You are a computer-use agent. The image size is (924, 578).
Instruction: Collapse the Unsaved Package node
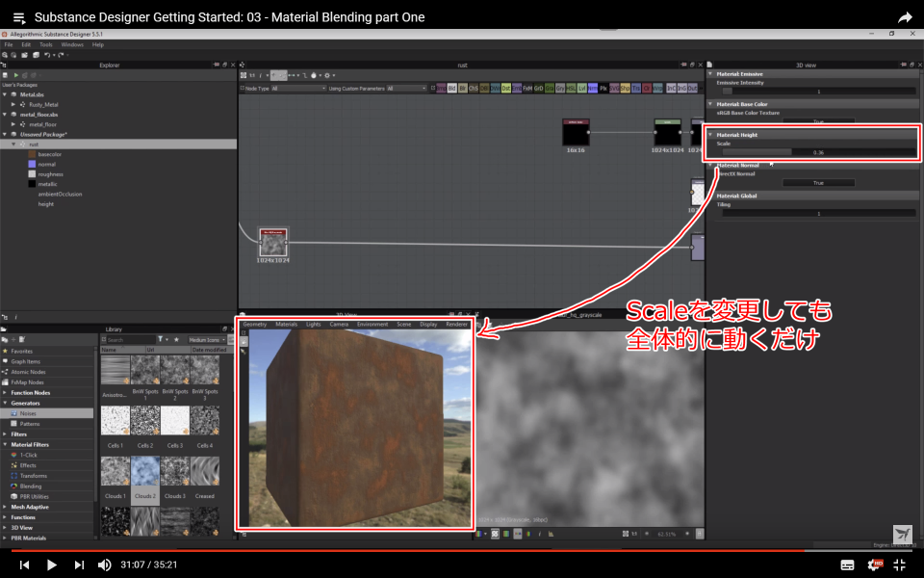(x=5, y=135)
